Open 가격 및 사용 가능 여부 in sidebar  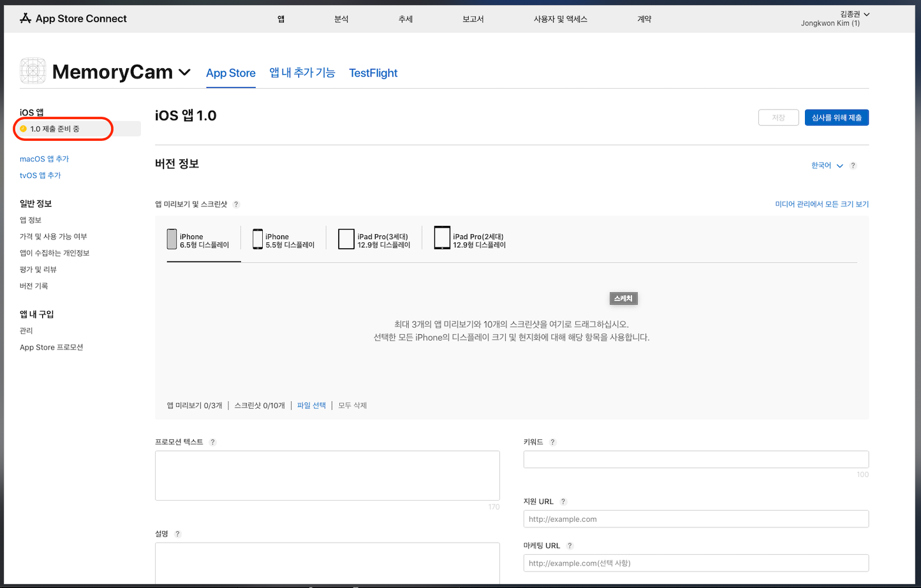point(53,237)
